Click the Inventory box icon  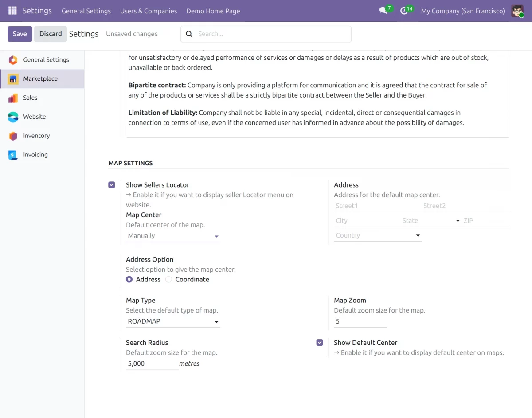click(x=13, y=136)
